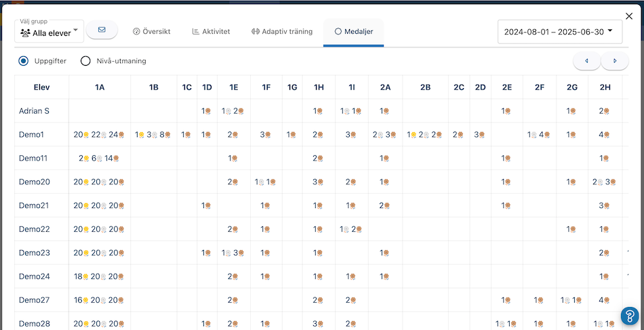The width and height of the screenshot is (644, 330).
Task: Click the Elev column header
Action: (x=42, y=87)
